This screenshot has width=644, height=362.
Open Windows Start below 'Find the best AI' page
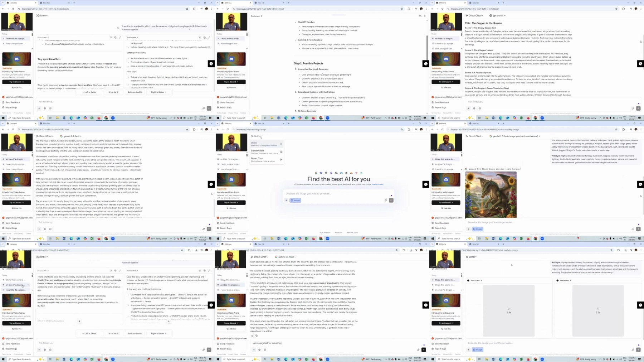(x=218, y=238)
